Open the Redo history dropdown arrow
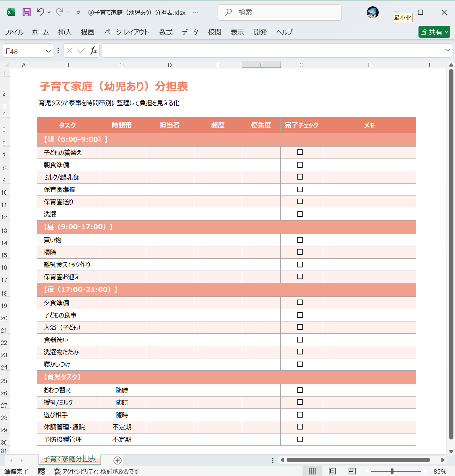This screenshot has height=476, width=455. [68, 12]
